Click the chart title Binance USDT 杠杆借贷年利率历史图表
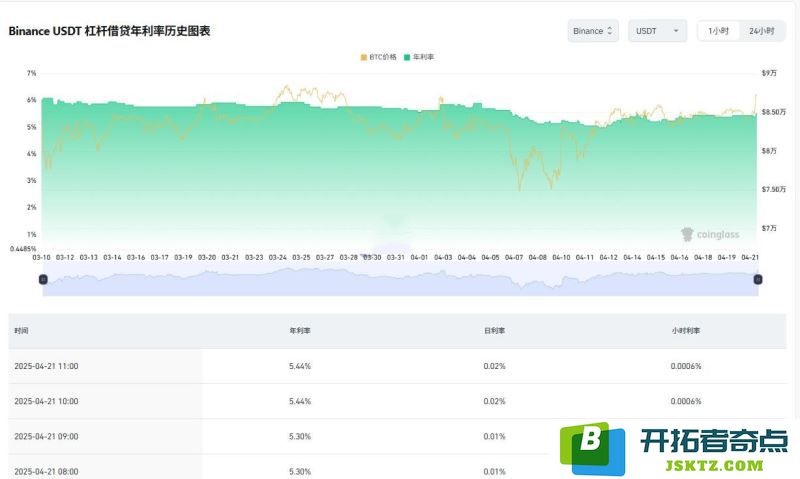800x479 pixels. click(109, 31)
